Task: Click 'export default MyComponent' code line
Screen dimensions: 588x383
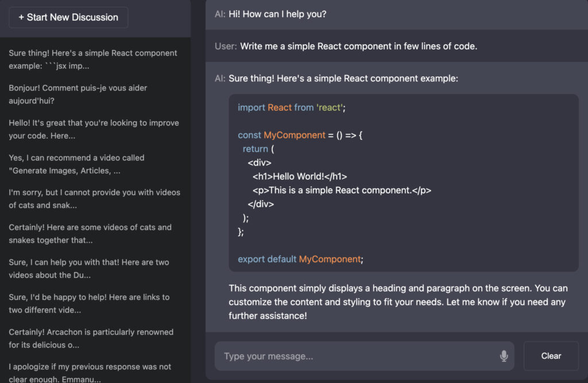Action: point(300,259)
